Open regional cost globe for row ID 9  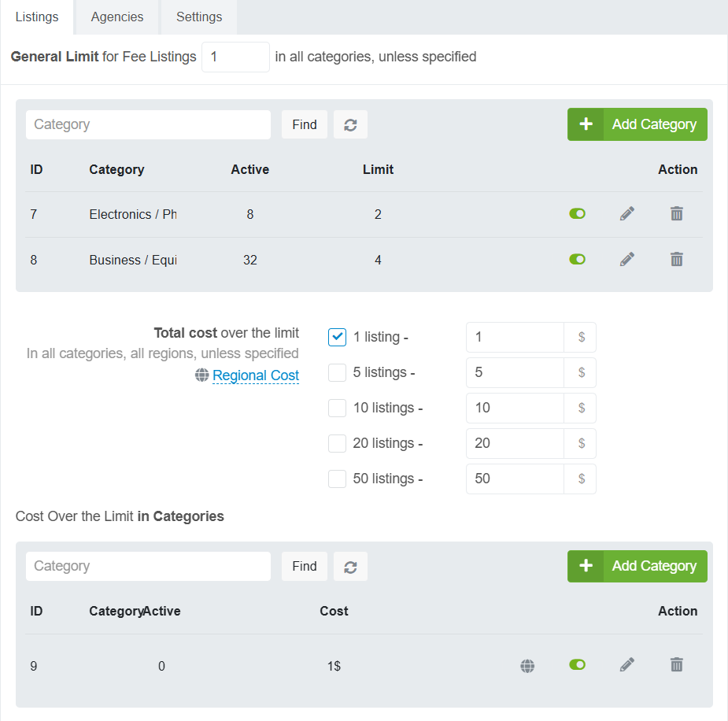[527, 666]
